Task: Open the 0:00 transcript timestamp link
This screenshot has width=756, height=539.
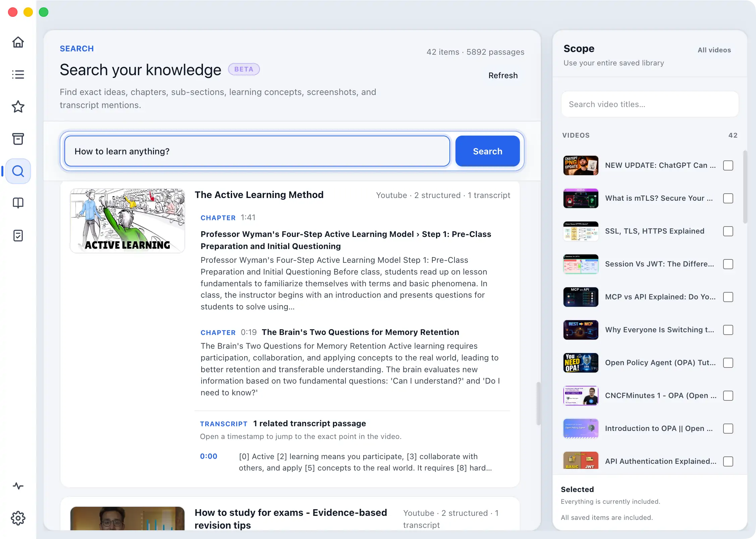Action: coord(209,456)
